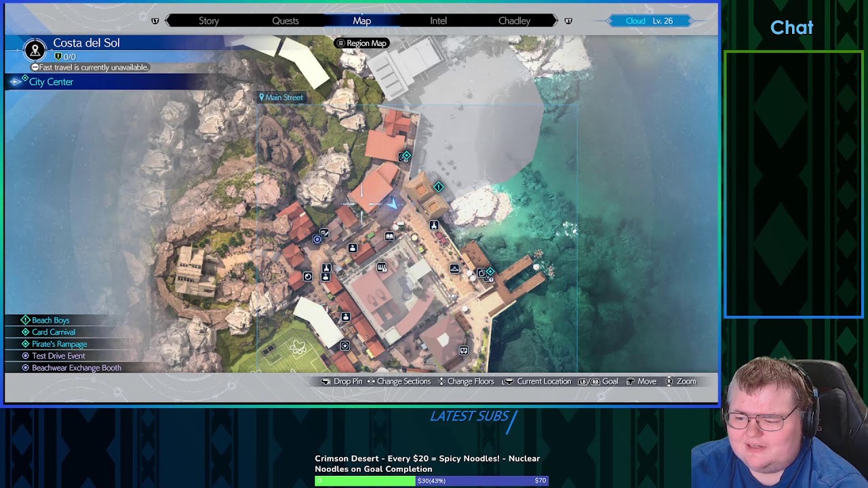Viewport: 868px width, 488px height.
Task: Click the $70 goal target value
Action: (x=540, y=481)
